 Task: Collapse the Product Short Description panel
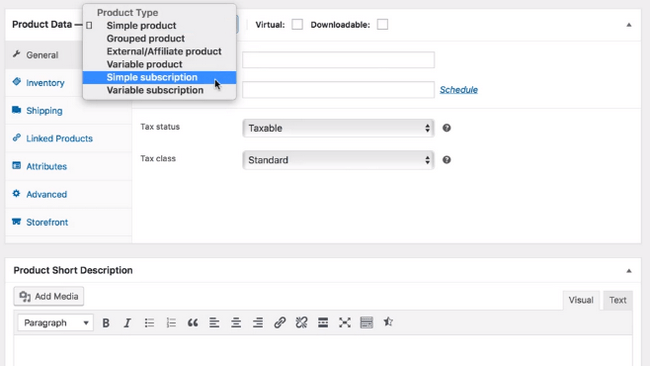click(x=629, y=271)
